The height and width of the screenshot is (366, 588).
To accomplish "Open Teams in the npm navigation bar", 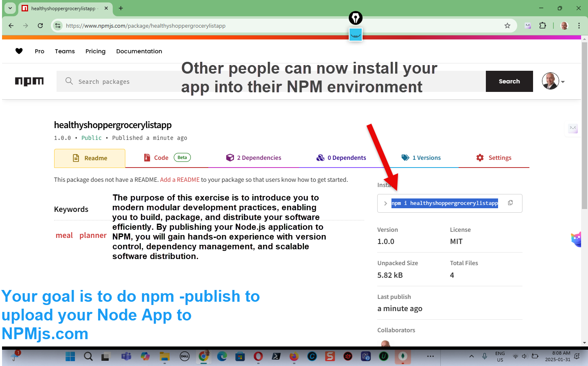I will point(65,51).
